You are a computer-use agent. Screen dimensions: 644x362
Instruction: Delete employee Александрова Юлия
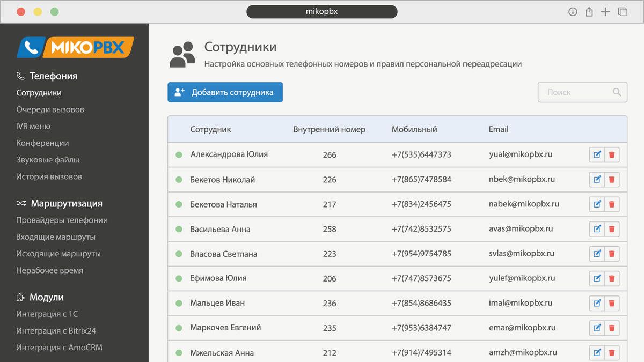(x=612, y=155)
